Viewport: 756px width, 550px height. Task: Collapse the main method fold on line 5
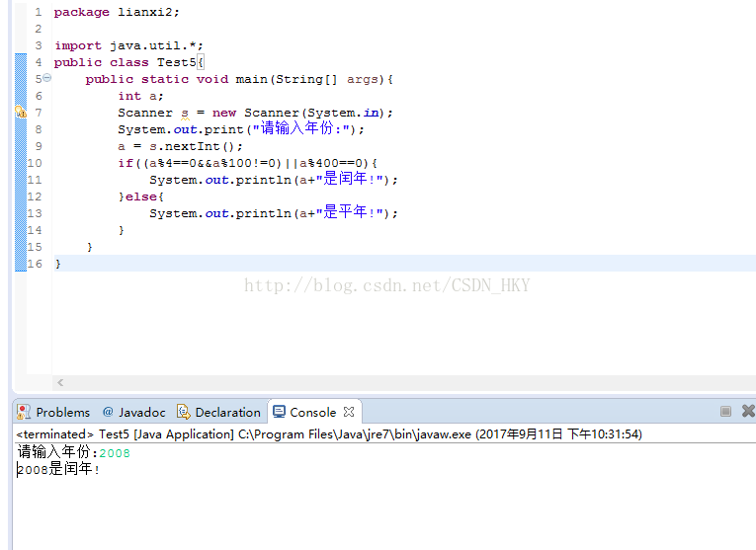pos(46,77)
